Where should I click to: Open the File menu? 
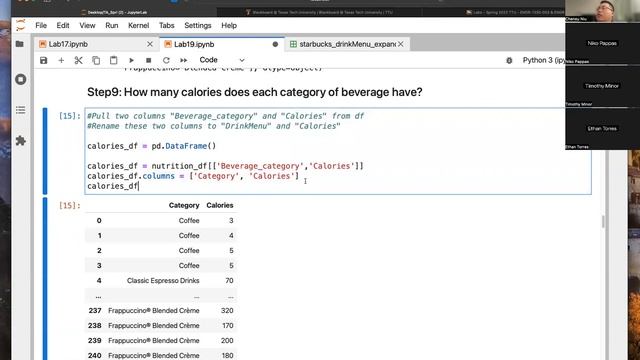41,25
